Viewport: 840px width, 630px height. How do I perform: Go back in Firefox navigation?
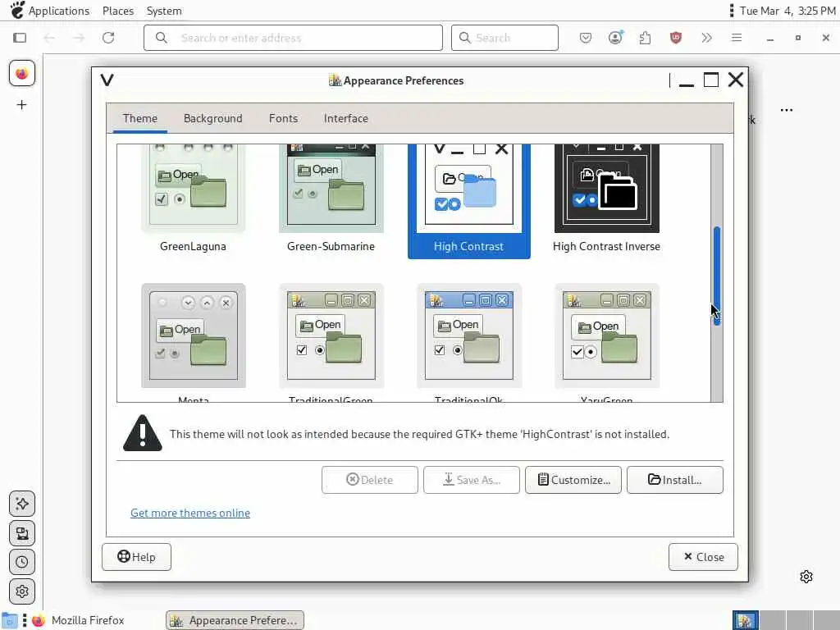[x=49, y=38]
